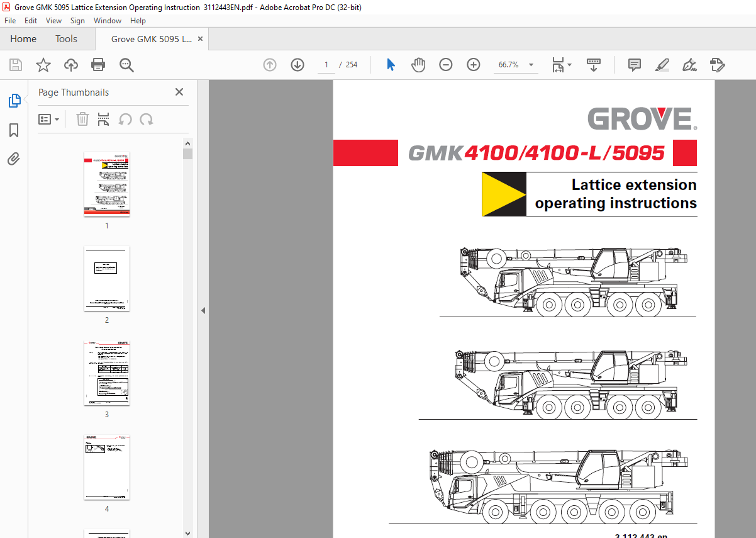Open thumbnails options dropdown menu
The image size is (756, 538).
coord(49,119)
